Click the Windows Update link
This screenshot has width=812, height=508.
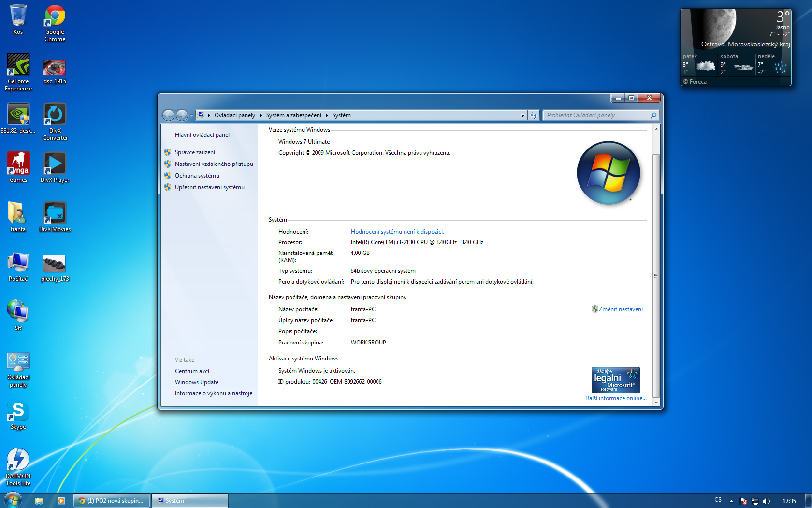tap(197, 382)
